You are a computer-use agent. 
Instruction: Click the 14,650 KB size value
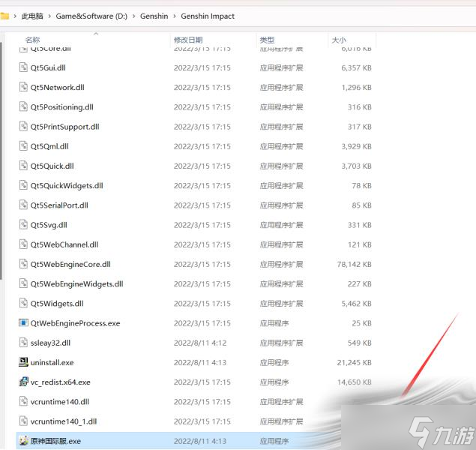(x=354, y=382)
